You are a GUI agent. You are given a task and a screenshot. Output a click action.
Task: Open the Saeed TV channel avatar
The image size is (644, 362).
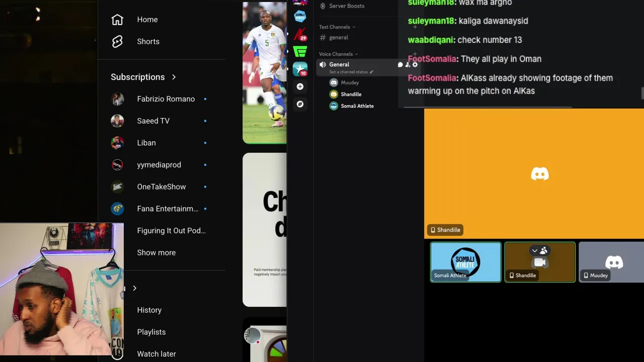pos(117,121)
